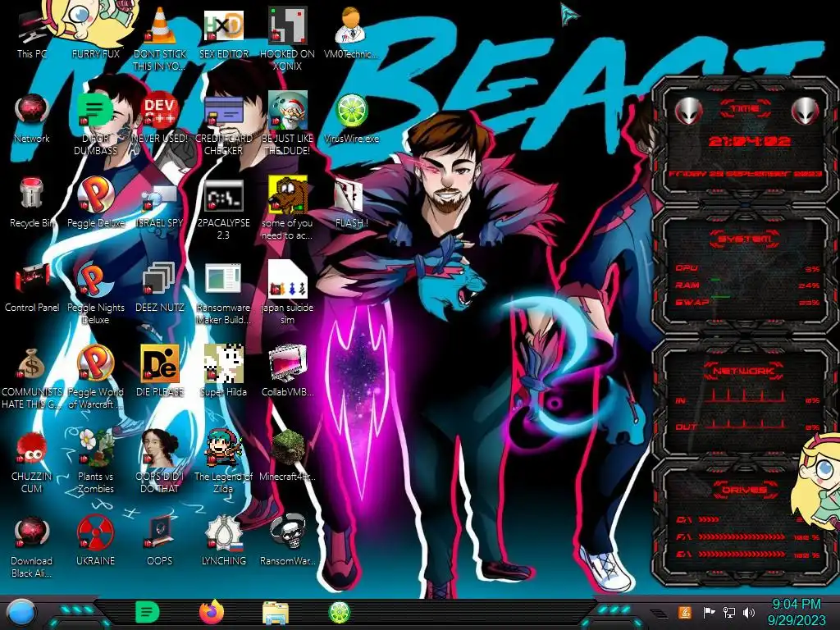Open the VLC cone DONT STICK shortcut

(x=160, y=39)
